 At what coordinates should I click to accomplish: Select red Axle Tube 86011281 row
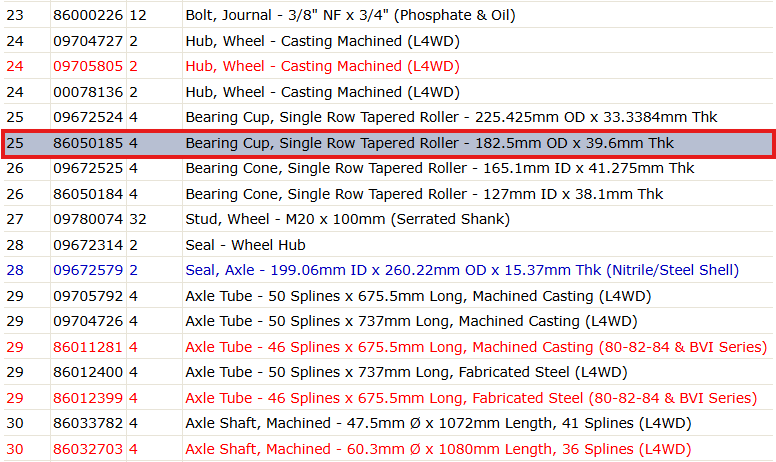(x=388, y=347)
